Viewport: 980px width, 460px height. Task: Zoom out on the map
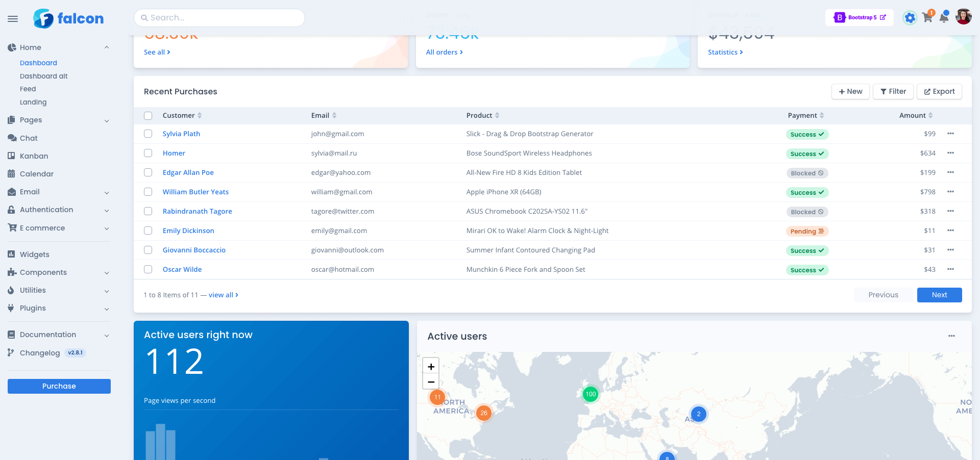click(x=431, y=381)
